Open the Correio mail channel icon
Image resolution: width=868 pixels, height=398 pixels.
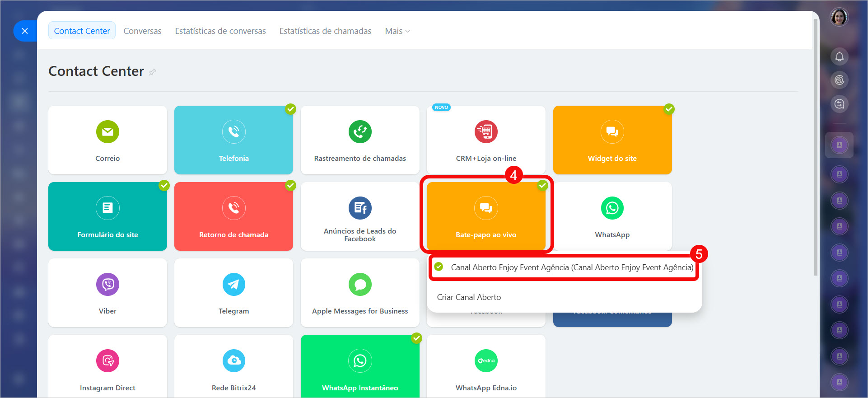107,131
